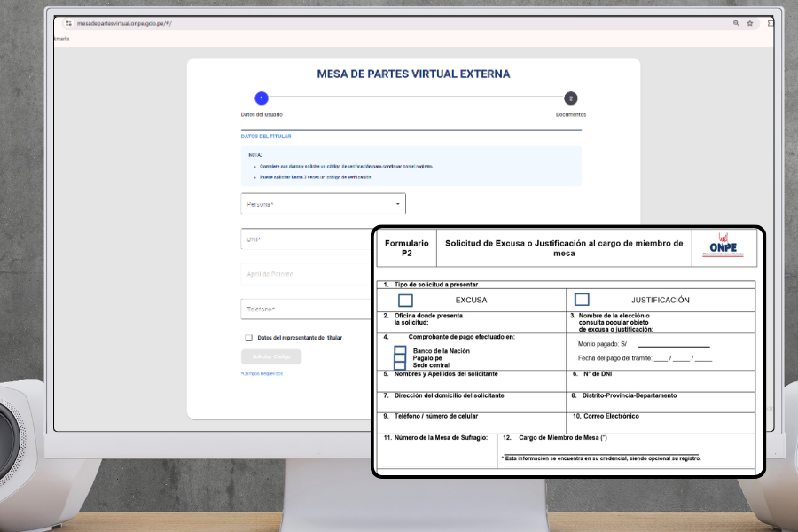Click the browser address bar URL
This screenshot has width=798, height=532.
point(124,23)
